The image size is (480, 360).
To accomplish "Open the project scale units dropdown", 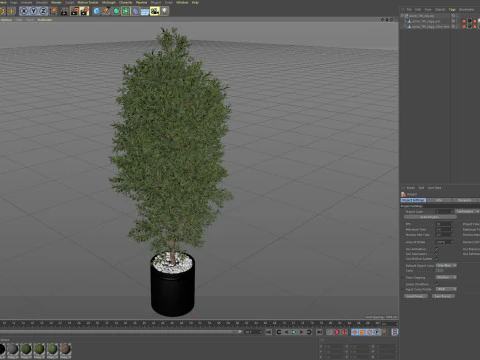I will (467, 212).
